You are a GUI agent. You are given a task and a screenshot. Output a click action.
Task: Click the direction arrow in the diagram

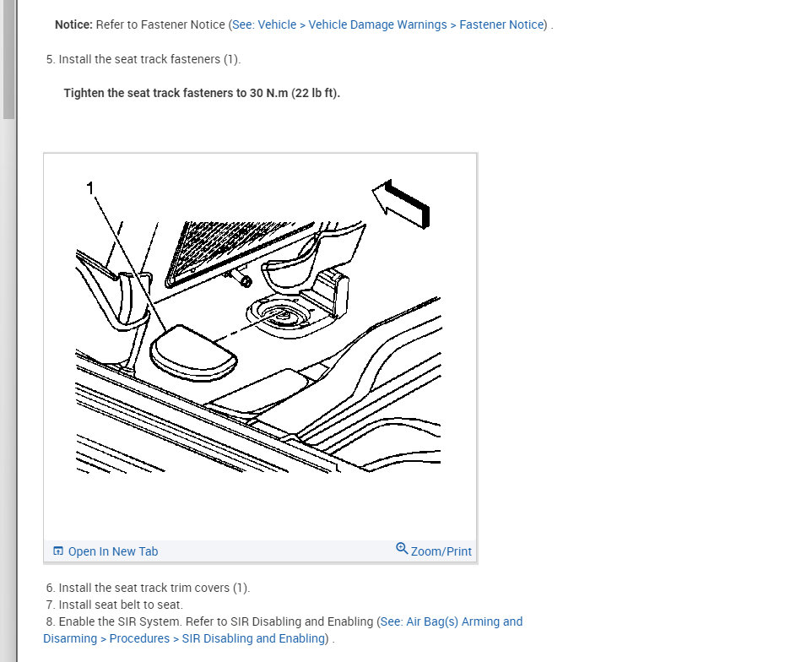click(401, 204)
